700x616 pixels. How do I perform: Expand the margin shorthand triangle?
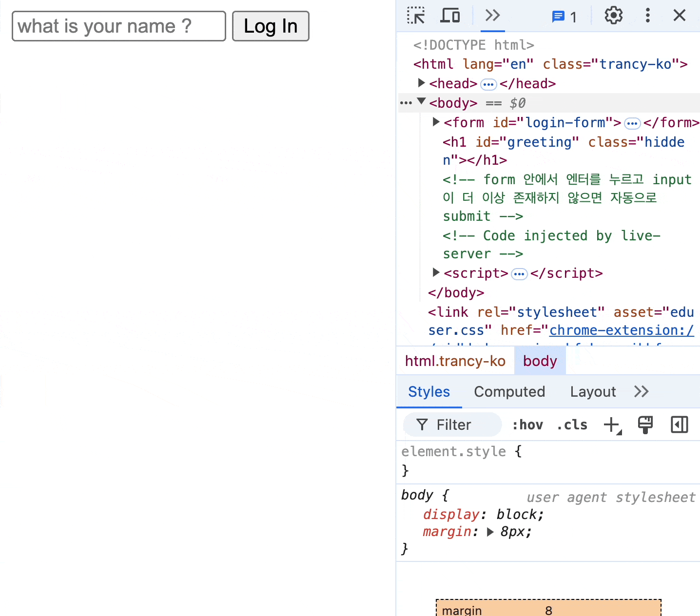tap(490, 532)
